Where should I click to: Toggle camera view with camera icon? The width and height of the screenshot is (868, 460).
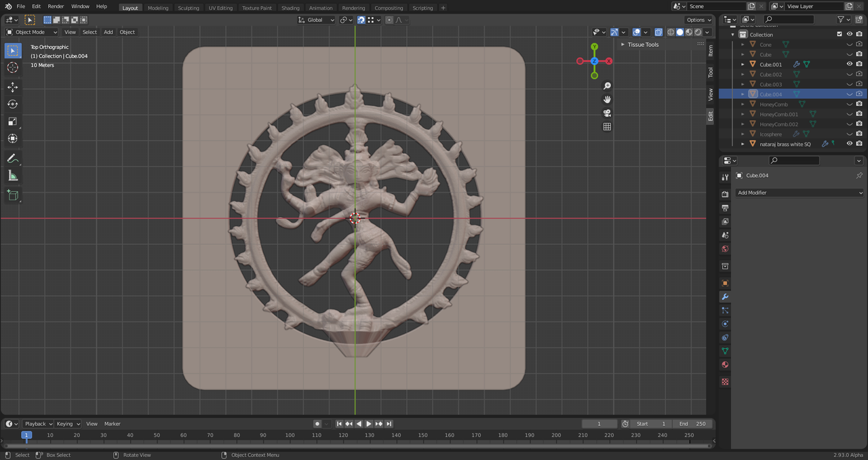click(607, 113)
